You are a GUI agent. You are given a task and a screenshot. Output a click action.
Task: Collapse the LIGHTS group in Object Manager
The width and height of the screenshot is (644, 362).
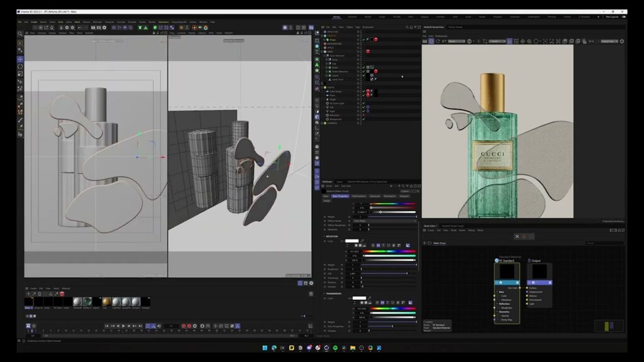pyautogui.click(x=323, y=87)
